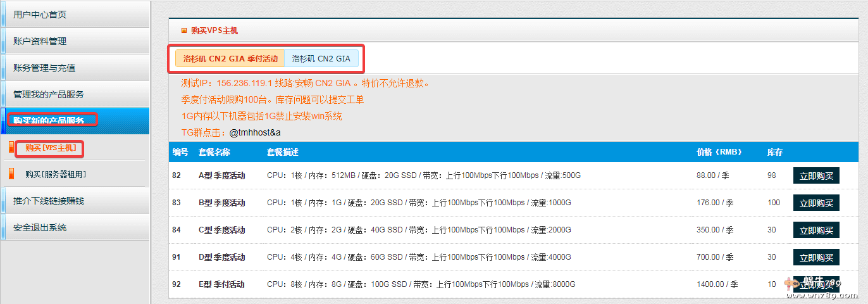Click the 价格（RMB） column header
The height and width of the screenshot is (304, 868).
pyautogui.click(x=719, y=152)
